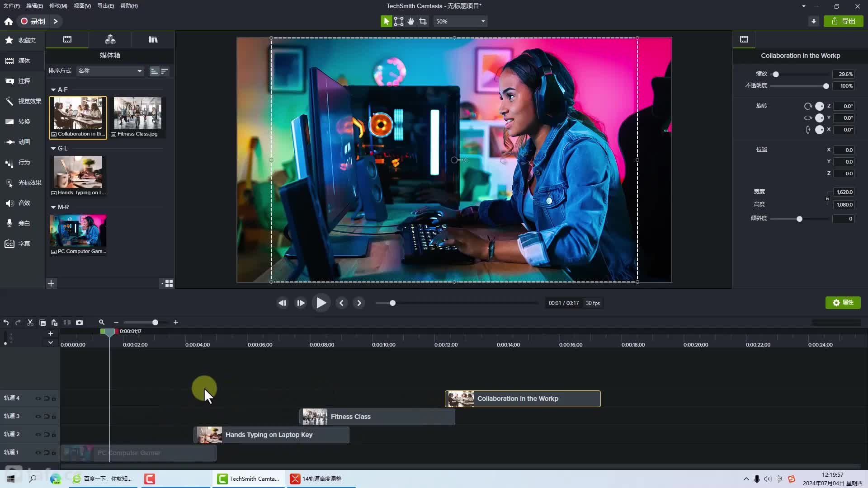Viewport: 868px width, 488px height.
Task: Expand the record options arrow
Action: 56,21
